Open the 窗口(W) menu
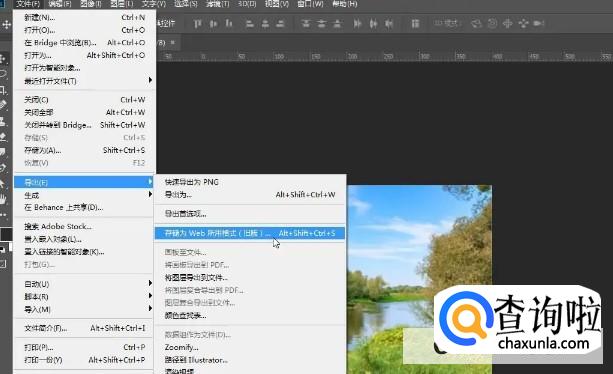The width and height of the screenshot is (613, 374). 310,4
